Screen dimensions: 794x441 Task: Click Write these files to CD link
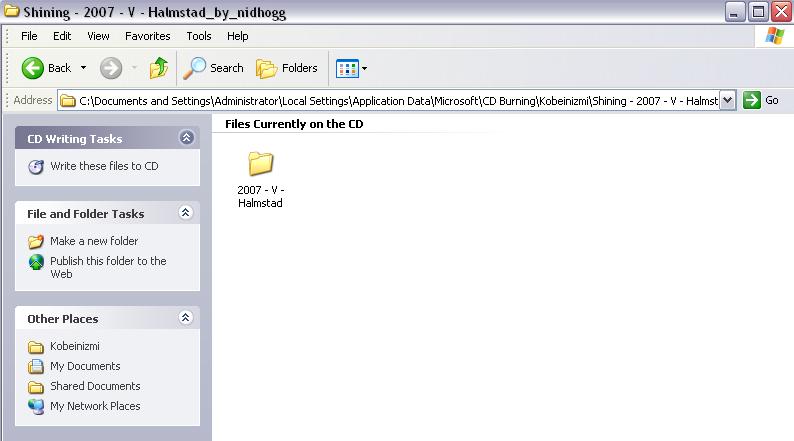104,166
